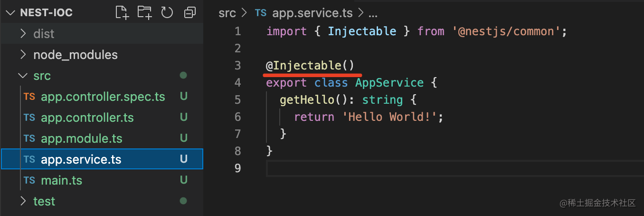This screenshot has width=644, height=216.
Task: Click the TS icon beside main.ts
Action: (29, 180)
